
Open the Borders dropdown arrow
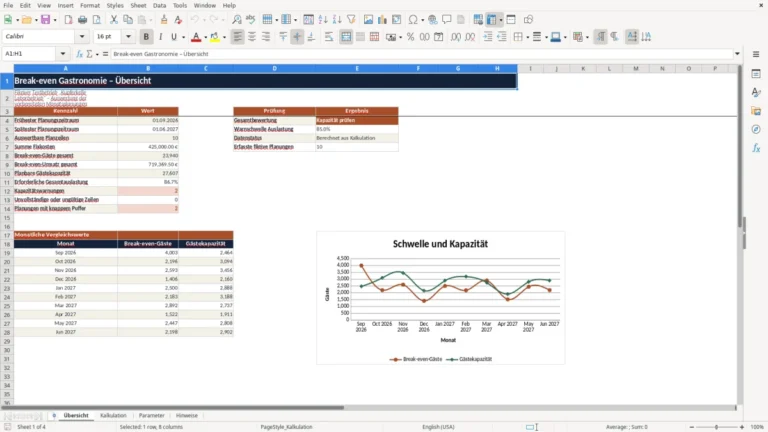[x=527, y=37]
